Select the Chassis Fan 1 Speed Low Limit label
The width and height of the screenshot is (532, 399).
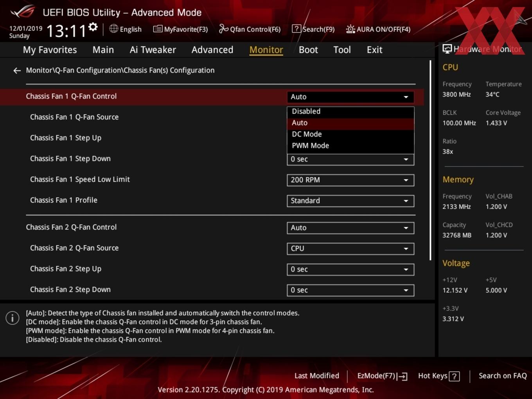click(x=80, y=180)
